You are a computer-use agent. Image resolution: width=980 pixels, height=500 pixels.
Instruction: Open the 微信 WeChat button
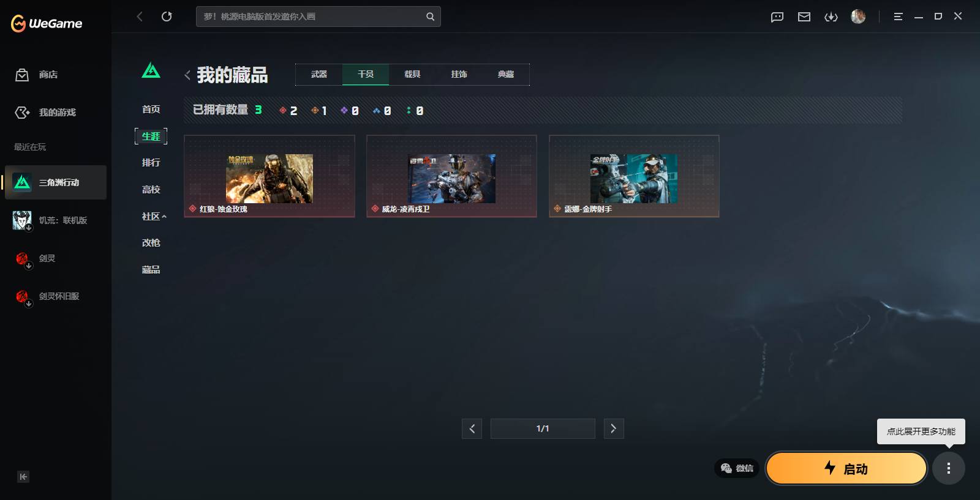(737, 468)
